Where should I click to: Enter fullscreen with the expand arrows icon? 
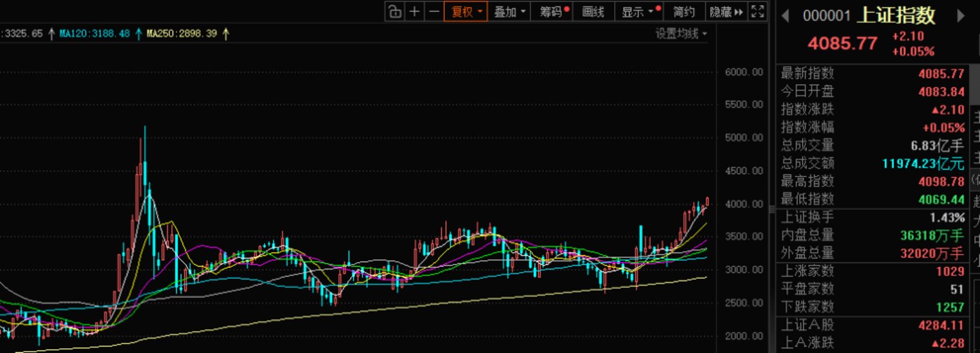click(x=757, y=11)
